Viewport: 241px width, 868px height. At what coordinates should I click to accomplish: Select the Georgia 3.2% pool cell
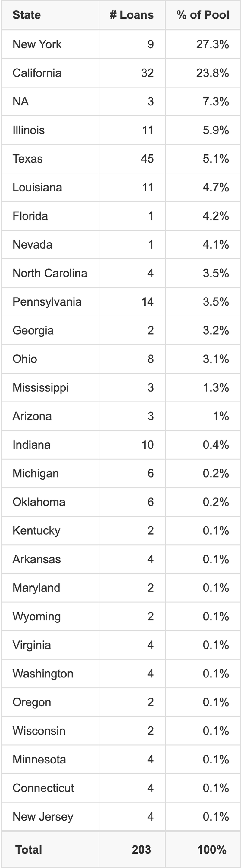(x=216, y=330)
